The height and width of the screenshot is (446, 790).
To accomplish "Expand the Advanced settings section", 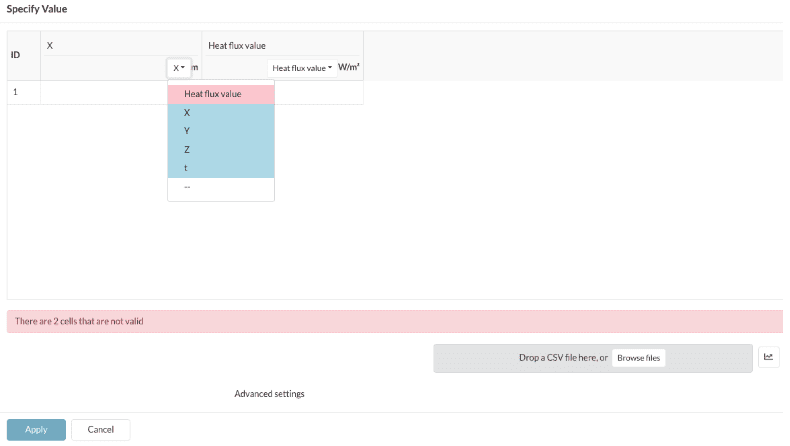I will (x=269, y=394).
